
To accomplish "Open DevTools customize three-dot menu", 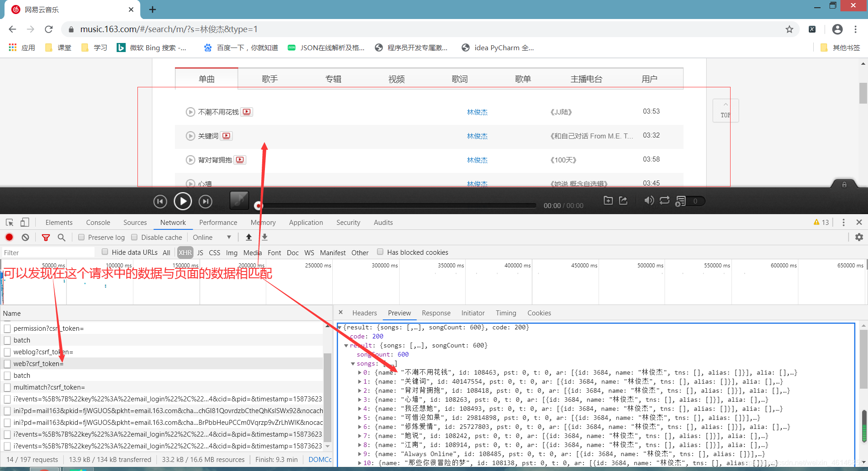I will coord(843,222).
